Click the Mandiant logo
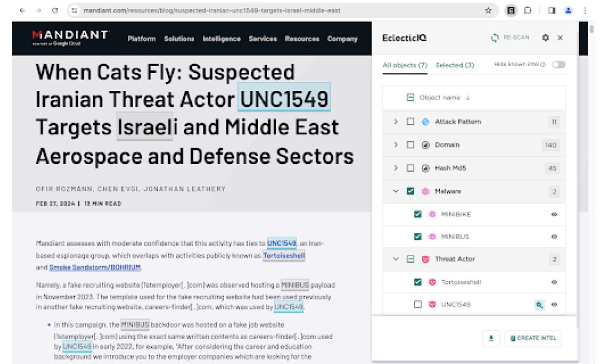 click(70, 38)
